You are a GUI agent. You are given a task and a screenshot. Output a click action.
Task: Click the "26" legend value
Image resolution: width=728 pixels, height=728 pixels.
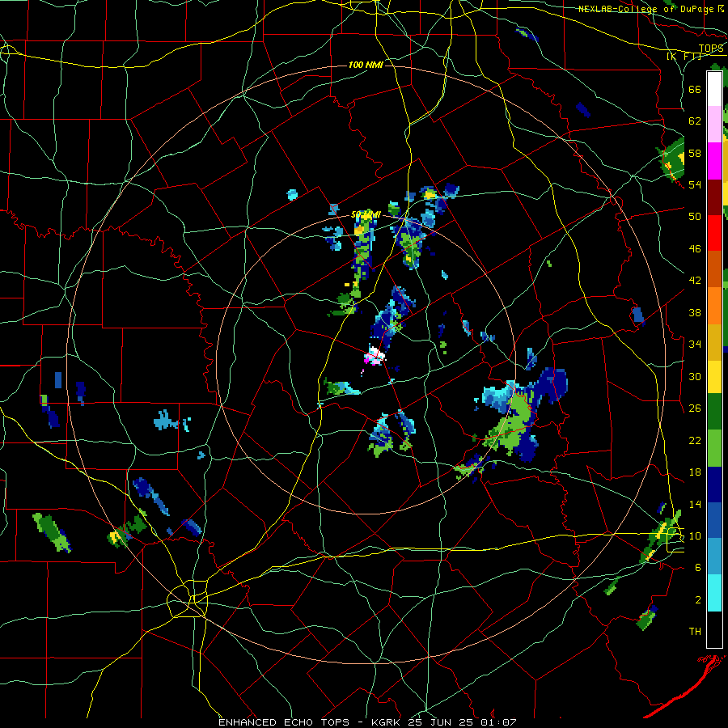point(695,408)
